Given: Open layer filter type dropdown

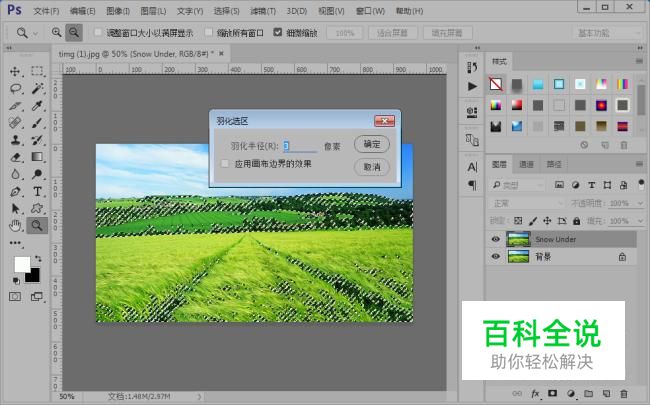Looking at the screenshot, I should (x=517, y=185).
